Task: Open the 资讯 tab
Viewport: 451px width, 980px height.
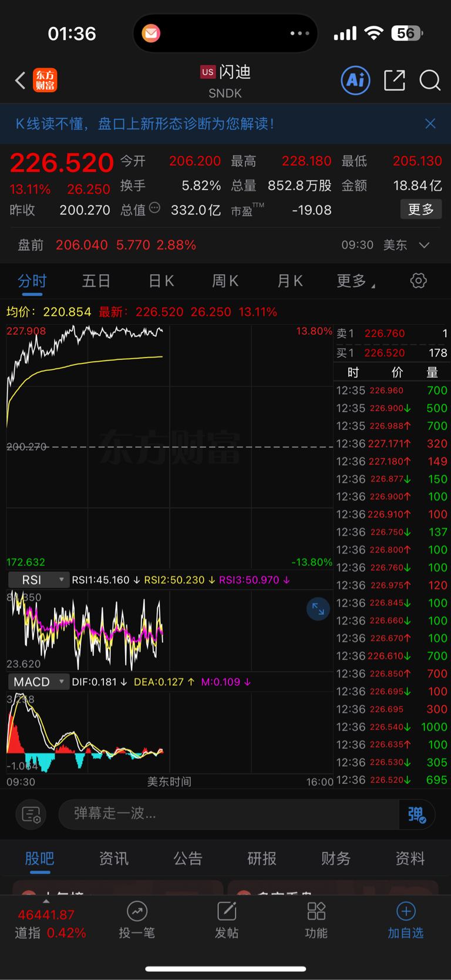Action: (113, 858)
